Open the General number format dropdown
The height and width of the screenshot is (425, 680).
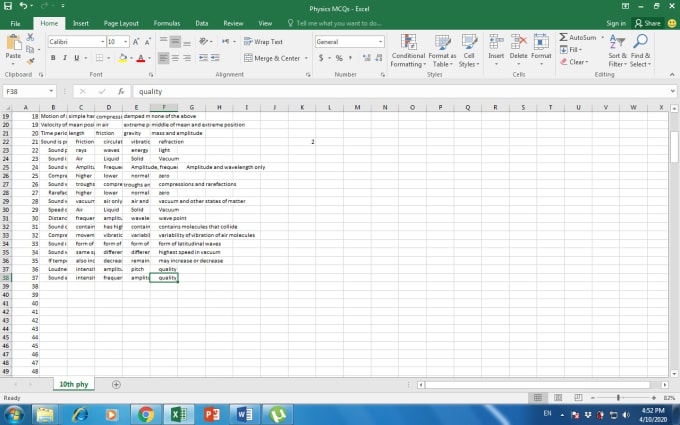click(380, 42)
